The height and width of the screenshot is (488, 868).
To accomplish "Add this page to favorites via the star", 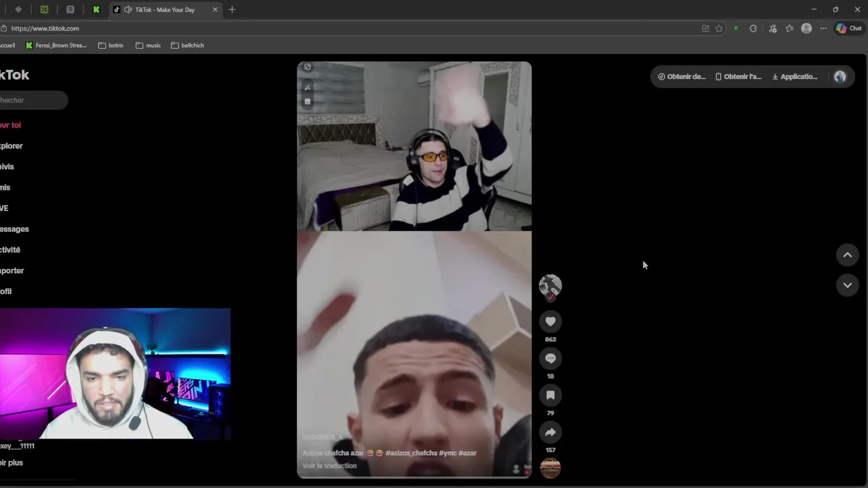I will coord(719,28).
